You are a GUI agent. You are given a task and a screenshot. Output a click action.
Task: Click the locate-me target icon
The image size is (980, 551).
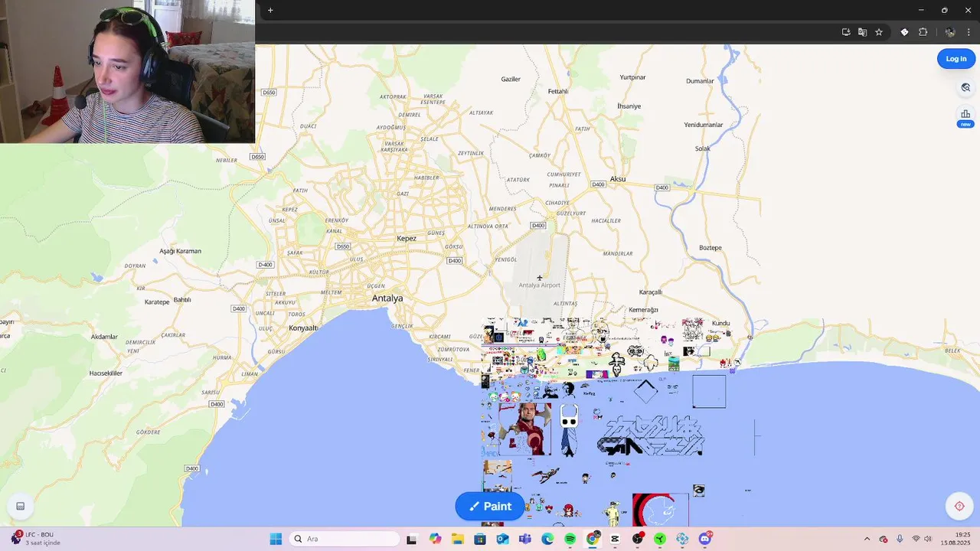click(x=959, y=506)
